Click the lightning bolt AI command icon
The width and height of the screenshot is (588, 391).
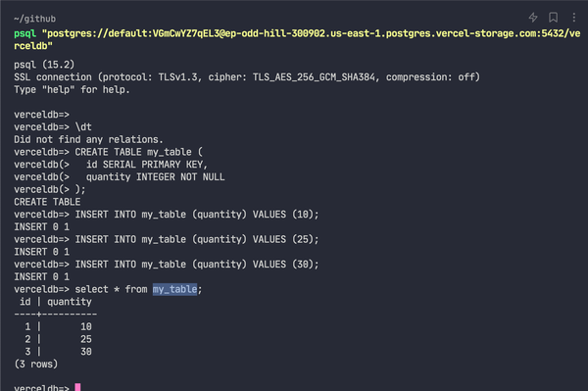click(533, 18)
